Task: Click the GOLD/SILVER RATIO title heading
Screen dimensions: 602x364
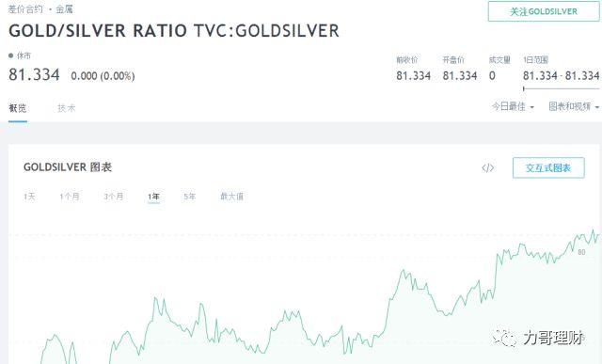Action: [x=174, y=31]
